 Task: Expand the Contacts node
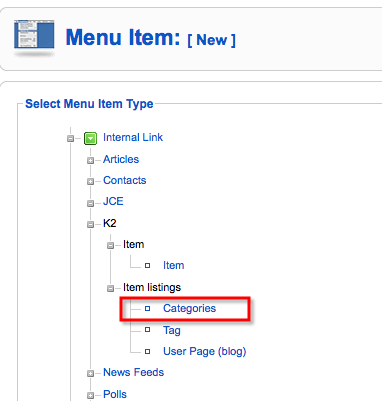point(90,182)
